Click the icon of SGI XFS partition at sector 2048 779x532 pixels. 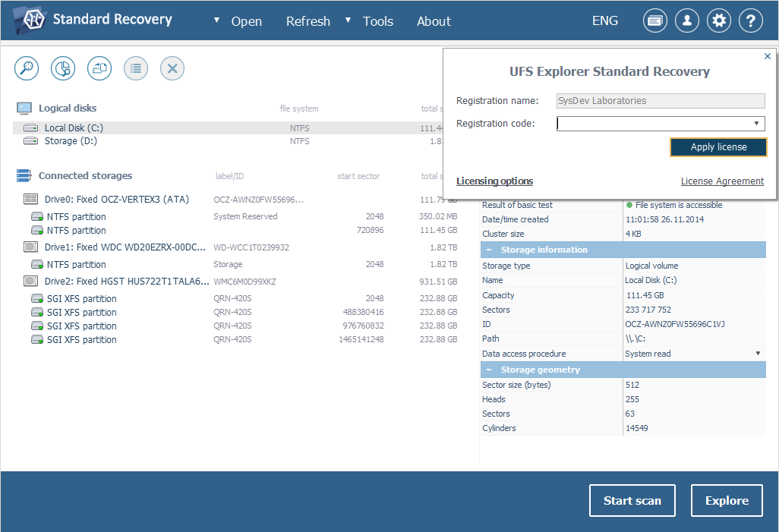[x=37, y=298]
